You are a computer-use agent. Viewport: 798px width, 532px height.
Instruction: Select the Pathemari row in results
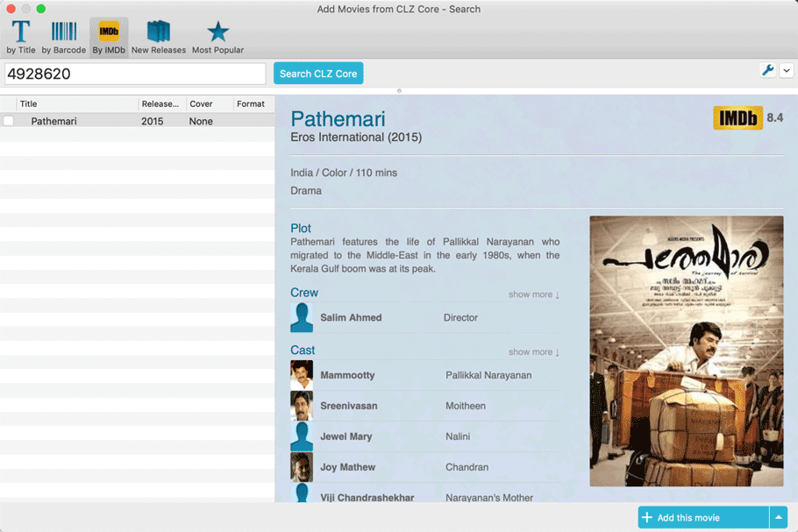[x=138, y=121]
